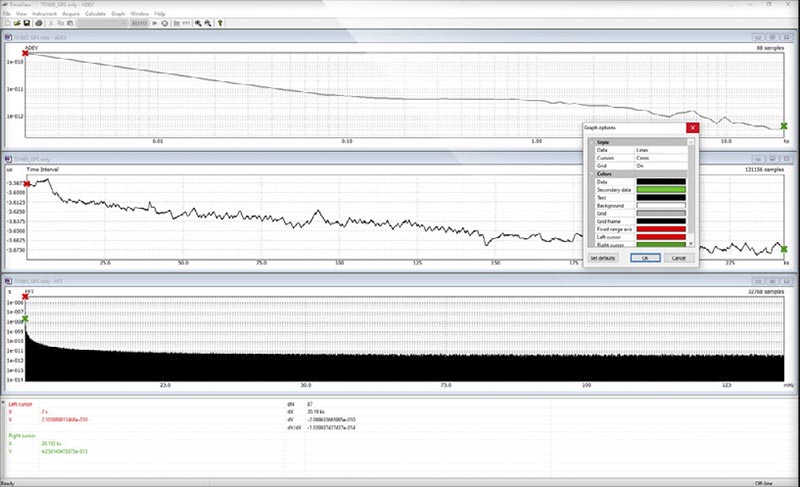Click red cursor marker on FFT graph
Screen dimensions: 800x487
25,296
